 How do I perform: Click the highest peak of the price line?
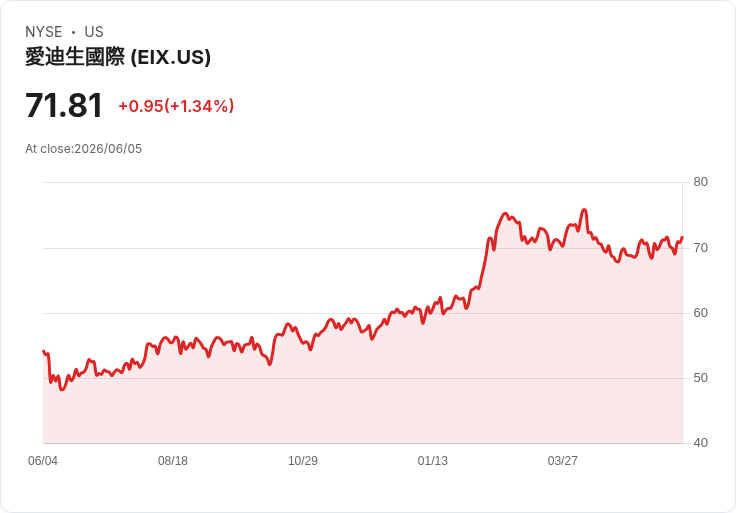(584, 210)
